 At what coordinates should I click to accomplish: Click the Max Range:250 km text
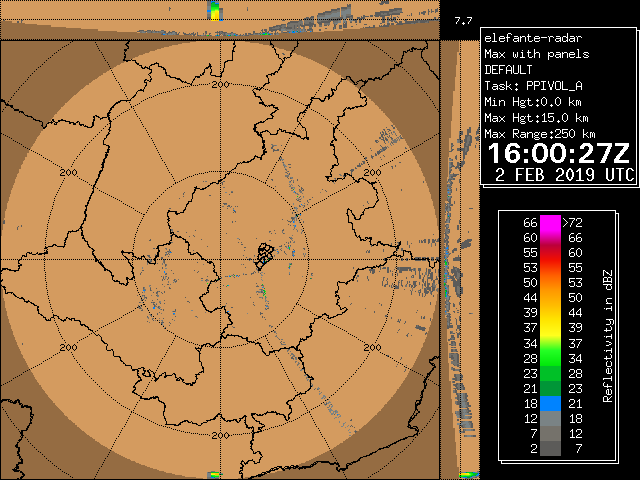(540, 134)
